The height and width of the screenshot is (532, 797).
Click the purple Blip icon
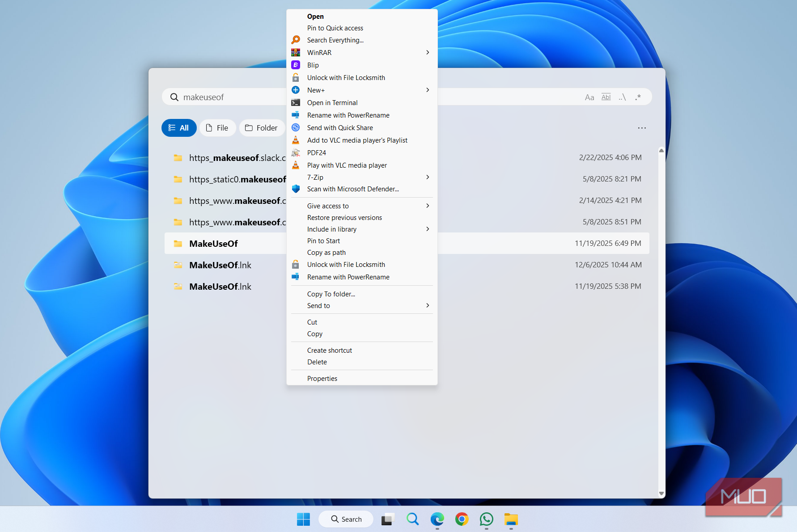[296, 65]
